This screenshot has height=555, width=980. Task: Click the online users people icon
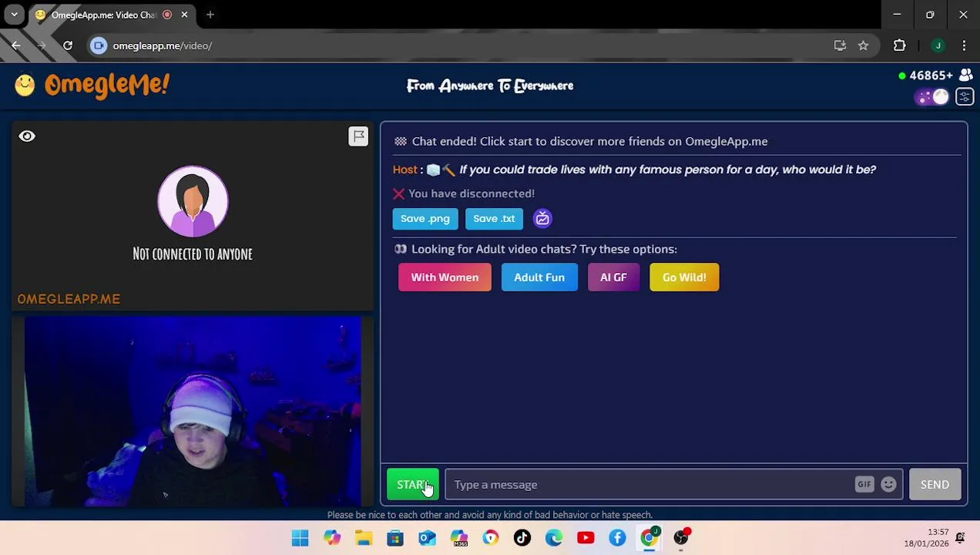965,76
